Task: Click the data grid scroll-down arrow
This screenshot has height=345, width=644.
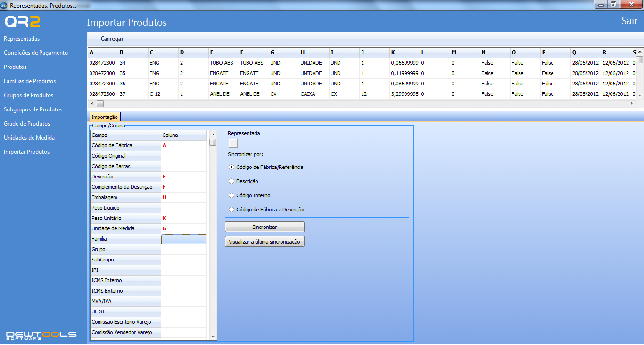Action: point(640,95)
